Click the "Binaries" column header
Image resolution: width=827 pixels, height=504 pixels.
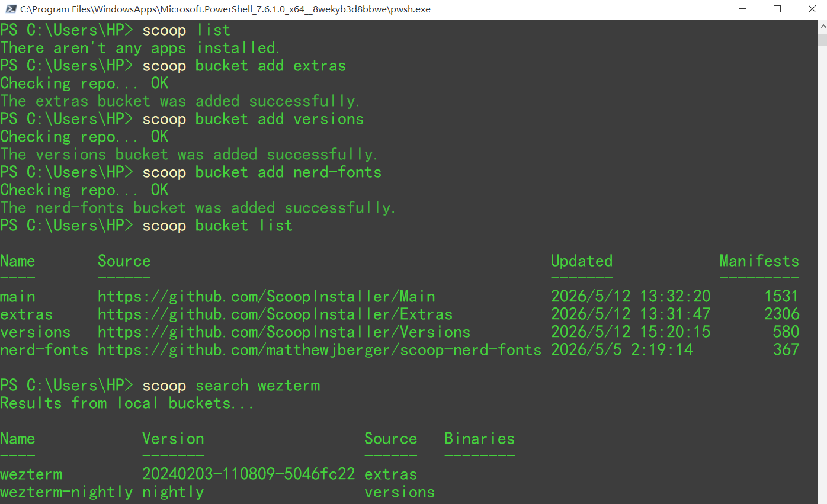479,439
